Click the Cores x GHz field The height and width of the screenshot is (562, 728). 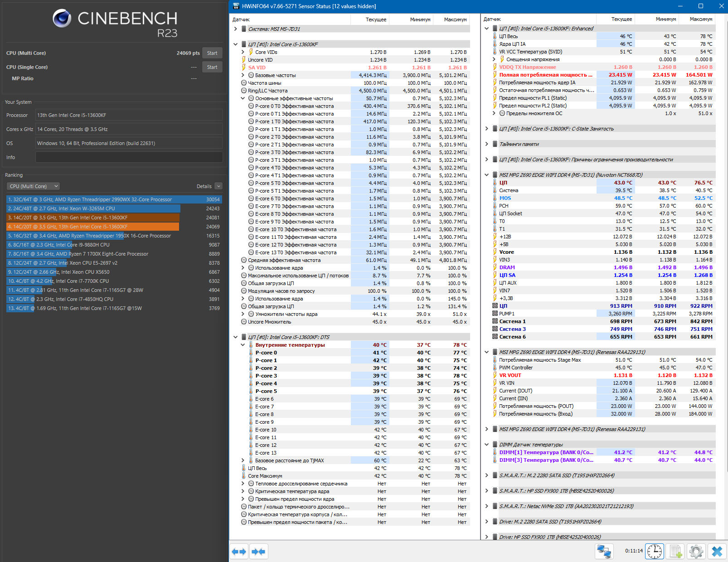[x=129, y=129]
